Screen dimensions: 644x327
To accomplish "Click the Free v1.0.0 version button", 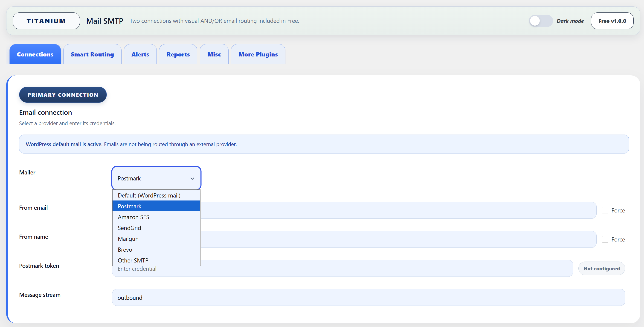I will [x=612, y=21].
